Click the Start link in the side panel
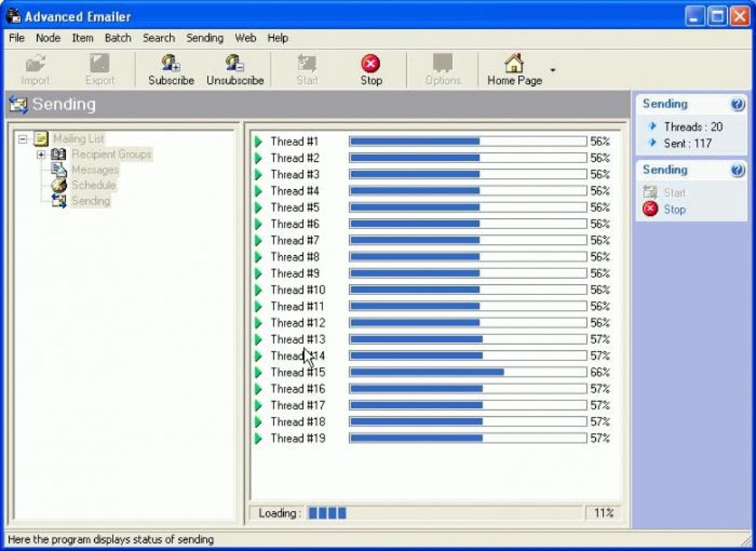The image size is (756, 551). click(x=674, y=193)
